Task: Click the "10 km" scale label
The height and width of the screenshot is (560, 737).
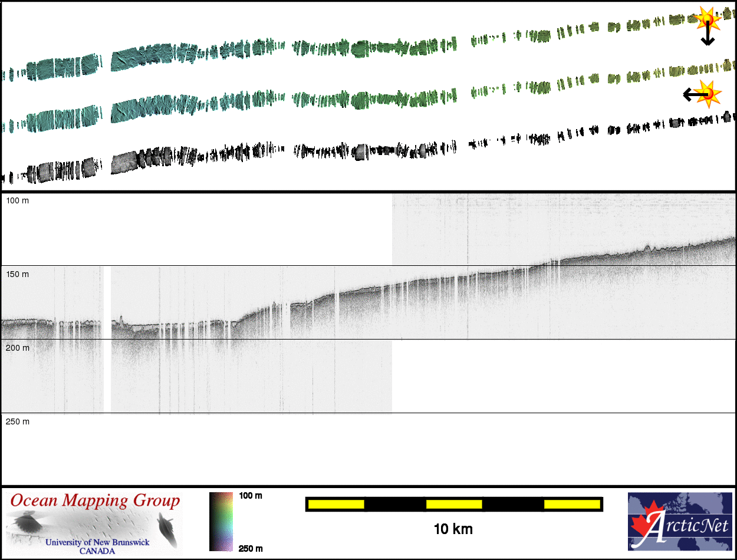Action: (453, 529)
